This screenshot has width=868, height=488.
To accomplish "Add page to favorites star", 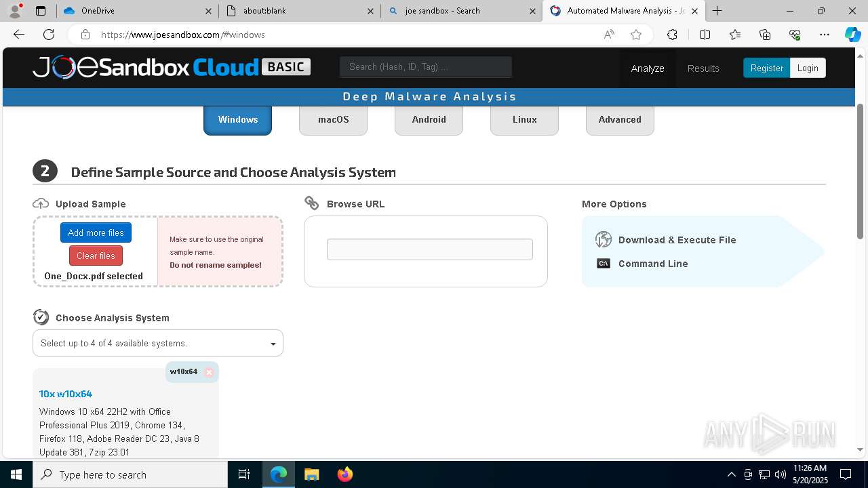I will point(636,35).
